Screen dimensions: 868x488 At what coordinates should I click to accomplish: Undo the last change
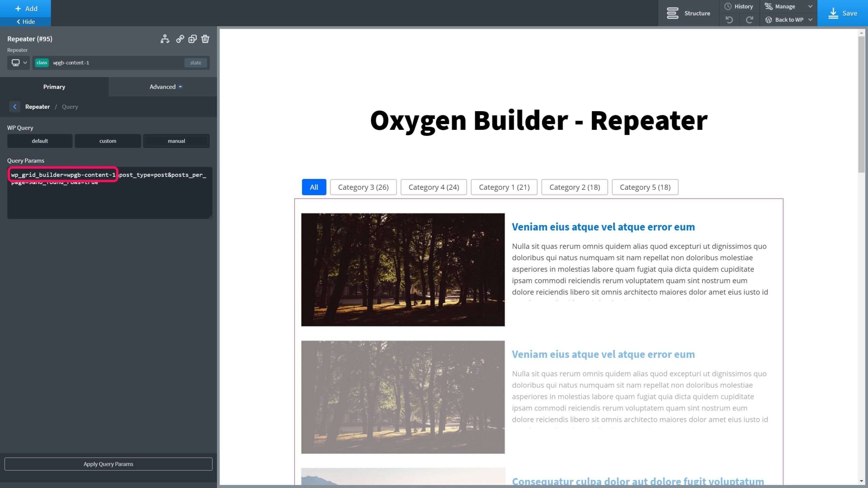tap(729, 19)
